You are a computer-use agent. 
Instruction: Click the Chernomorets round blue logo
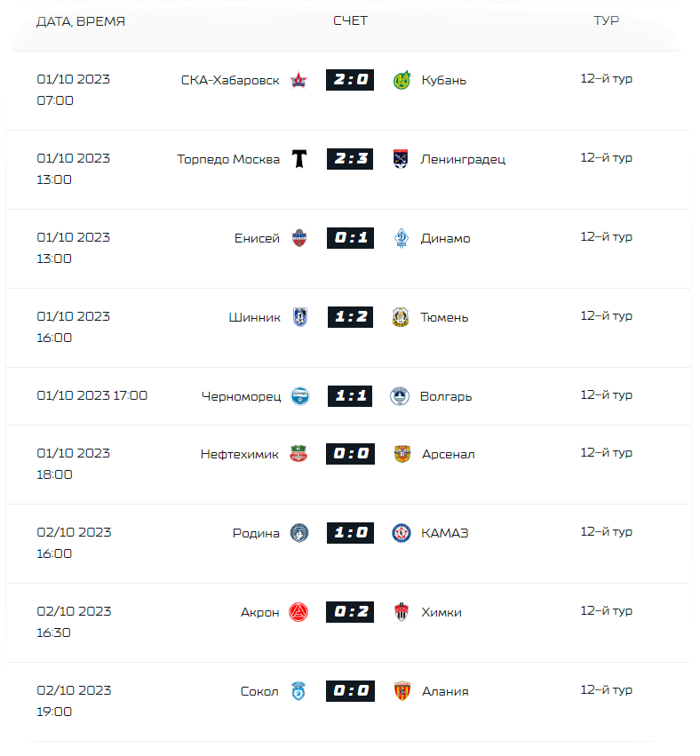(x=300, y=396)
